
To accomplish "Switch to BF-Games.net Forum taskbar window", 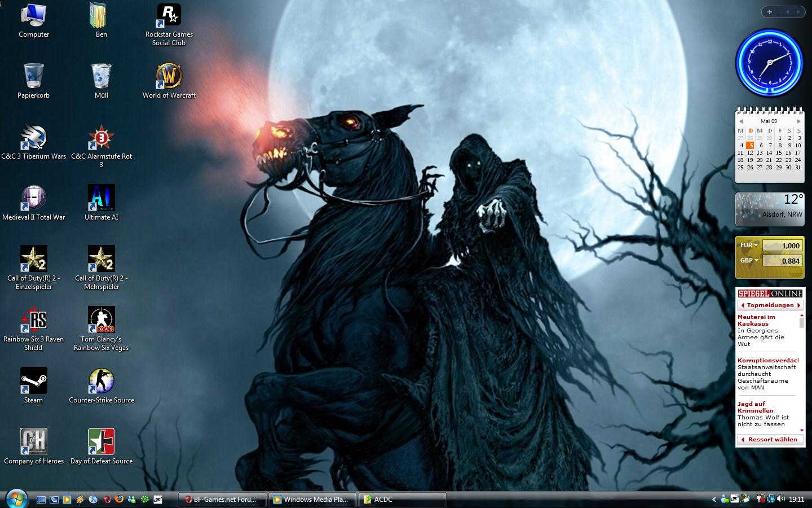I will pyautogui.click(x=222, y=500).
